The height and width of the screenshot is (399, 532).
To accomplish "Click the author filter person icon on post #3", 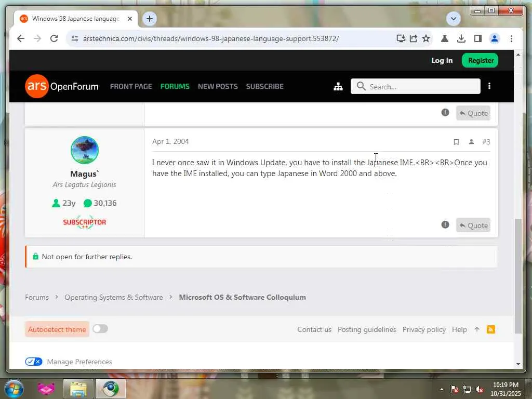I will point(471,142).
